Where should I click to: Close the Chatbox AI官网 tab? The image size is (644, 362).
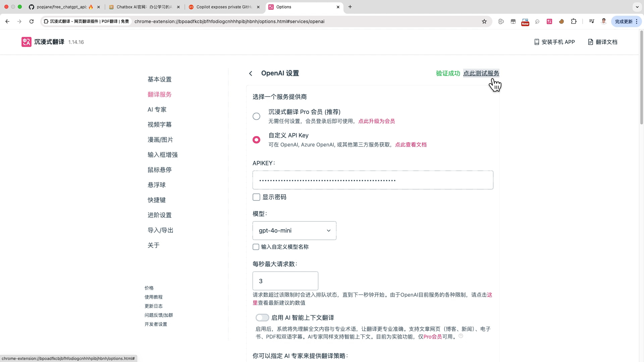[x=178, y=7]
